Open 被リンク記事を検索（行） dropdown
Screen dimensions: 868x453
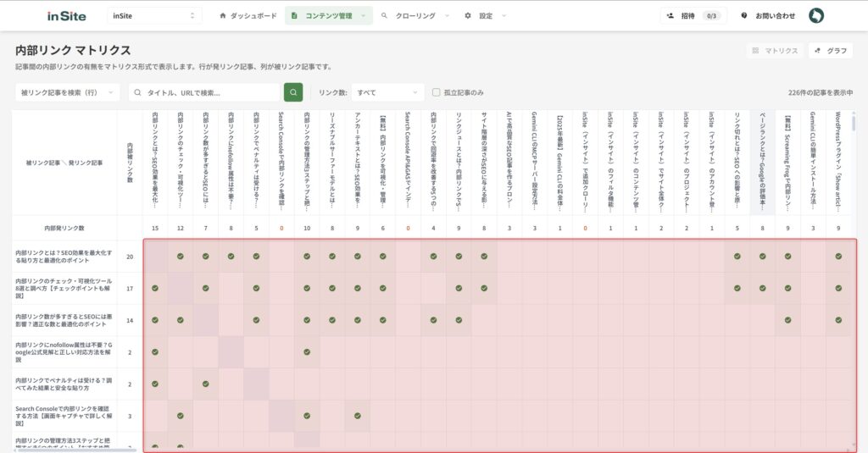click(x=68, y=92)
